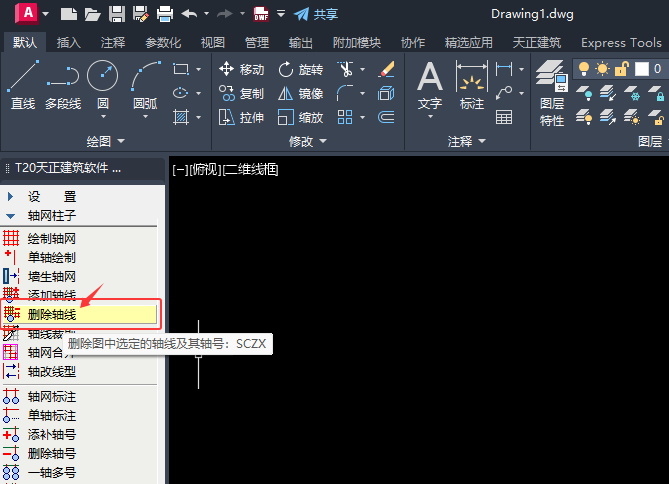Click the 缩放 scale tool
This screenshot has width=669, height=484.
click(x=300, y=117)
